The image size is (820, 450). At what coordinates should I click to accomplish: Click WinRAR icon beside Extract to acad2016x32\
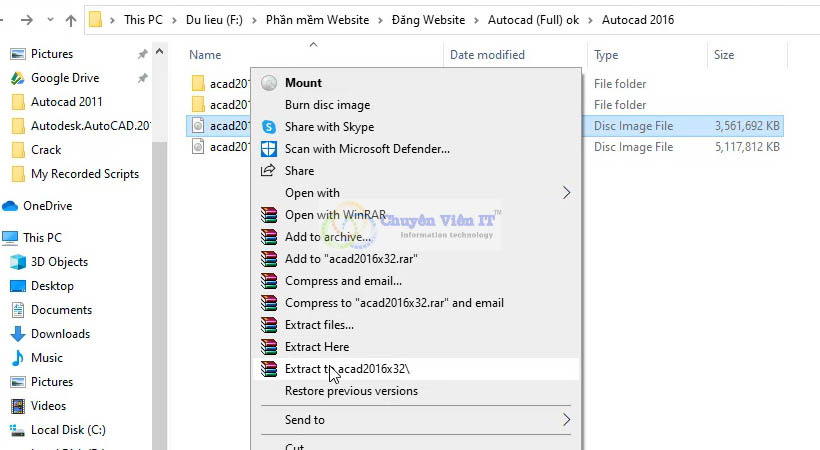coord(269,368)
